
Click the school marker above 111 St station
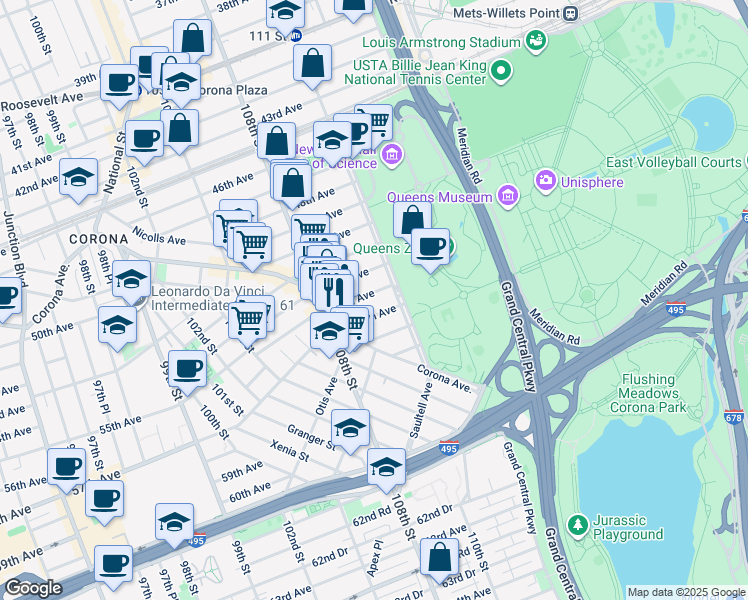pyautogui.click(x=286, y=12)
